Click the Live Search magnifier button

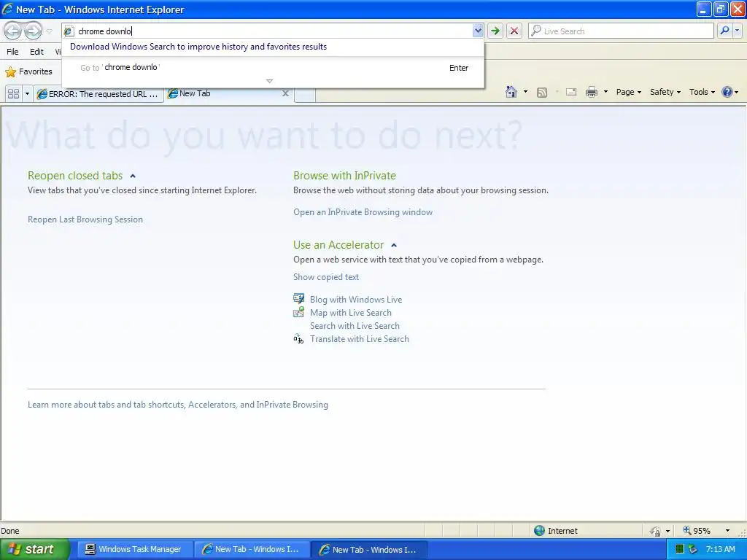coord(724,31)
